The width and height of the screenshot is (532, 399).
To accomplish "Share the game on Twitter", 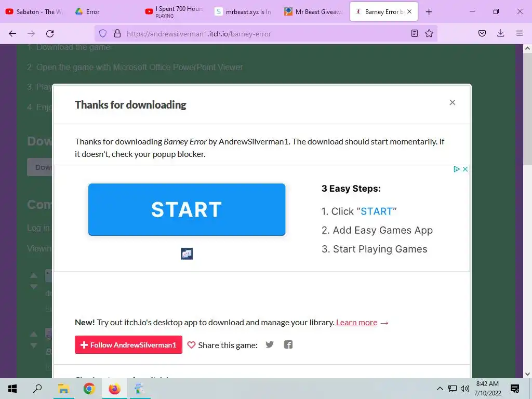I will (270, 345).
